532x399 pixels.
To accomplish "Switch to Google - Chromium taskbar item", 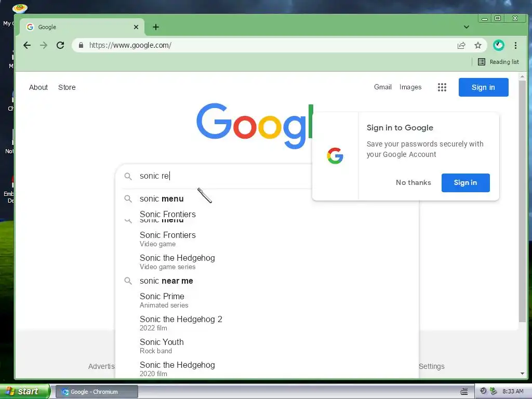I will (96, 392).
